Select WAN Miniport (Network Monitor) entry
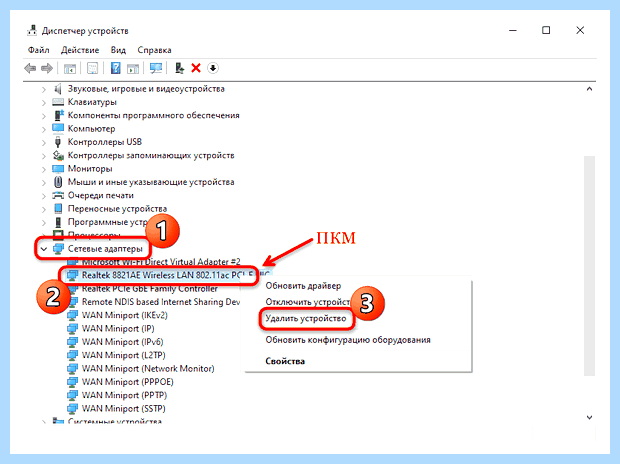Image resolution: width=620 pixels, height=464 pixels. coord(148,369)
